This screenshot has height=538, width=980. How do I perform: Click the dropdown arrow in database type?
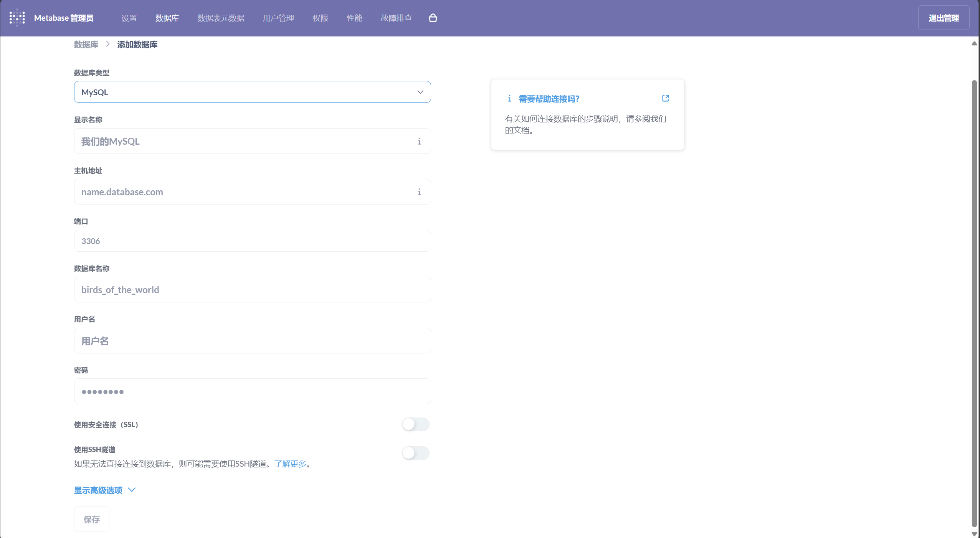(x=420, y=92)
